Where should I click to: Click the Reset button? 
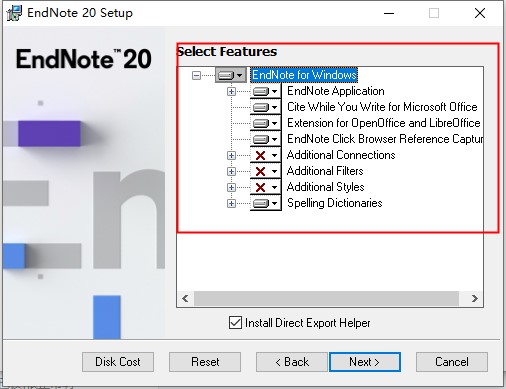point(205,362)
